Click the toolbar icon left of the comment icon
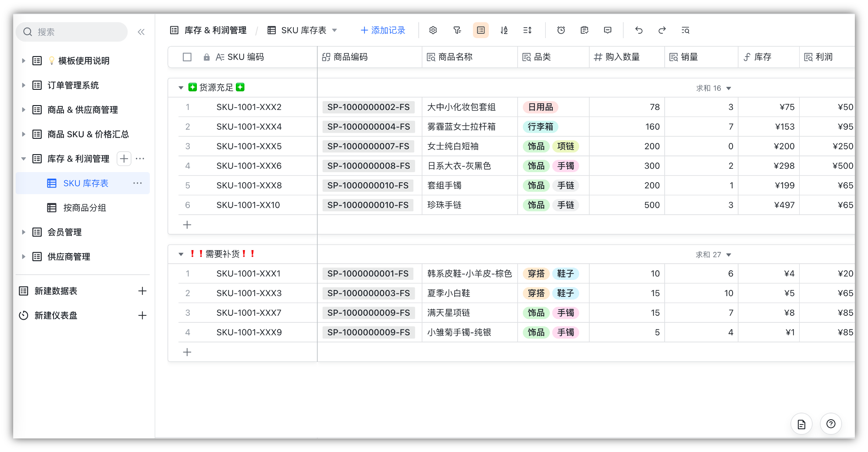Screen dimensions: 868x452 tap(584, 30)
